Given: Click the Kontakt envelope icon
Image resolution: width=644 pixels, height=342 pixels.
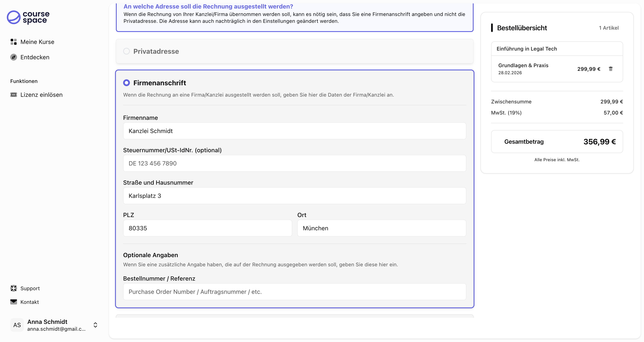Looking at the screenshot, I should [13, 302].
